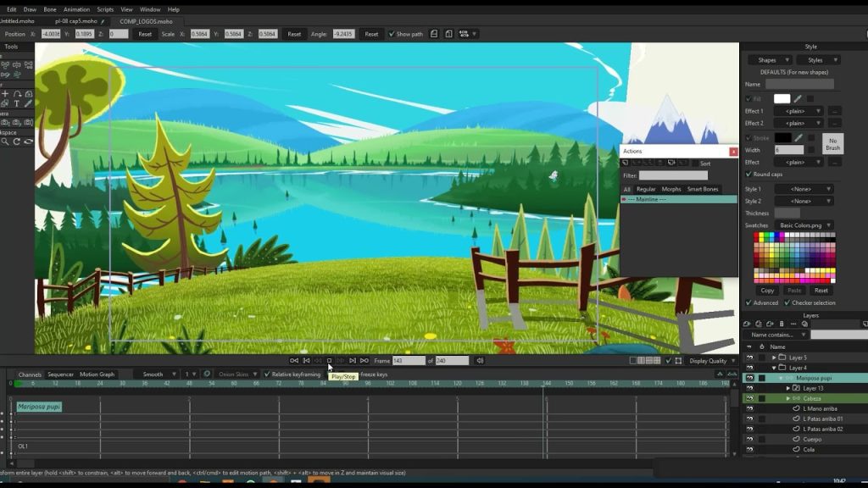The image size is (868, 488).
Task: Click the Delete Layer trash icon
Action: pyautogui.click(x=782, y=324)
